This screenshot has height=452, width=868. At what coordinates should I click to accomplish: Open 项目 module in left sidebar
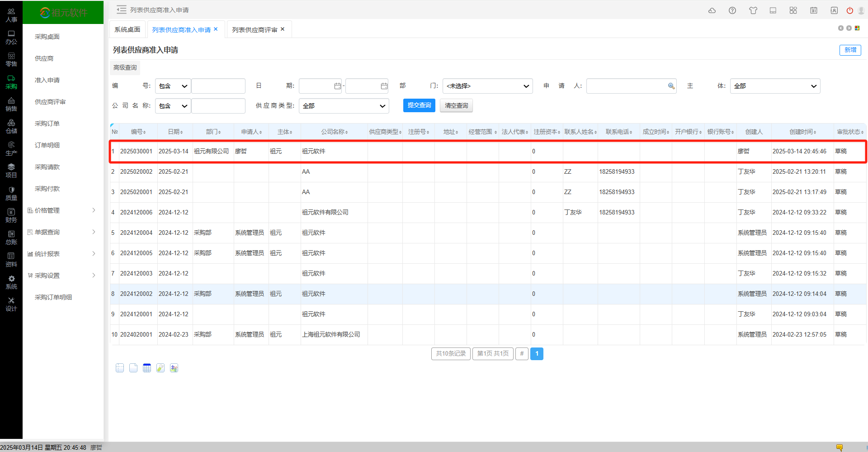click(11, 171)
